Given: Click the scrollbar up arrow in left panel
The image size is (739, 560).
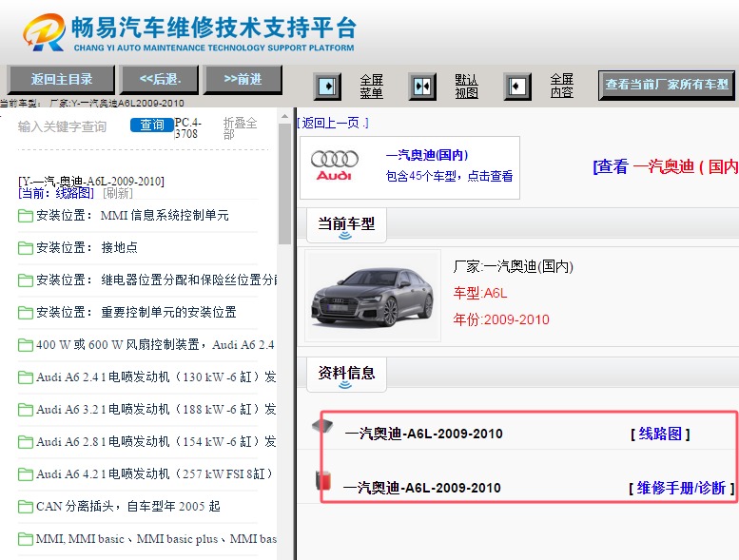Looking at the screenshot, I should pos(284,116).
